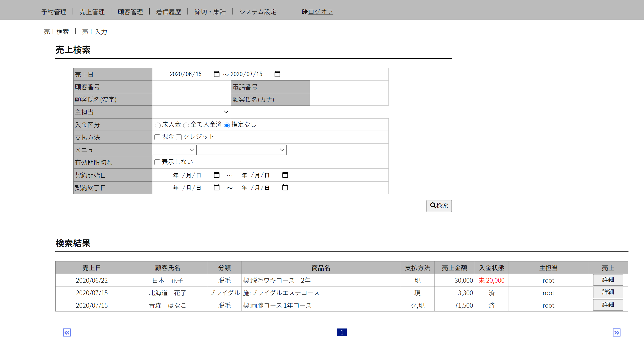The image size is (644, 345).
Task: Select 指定なし radio button
Action: click(227, 125)
